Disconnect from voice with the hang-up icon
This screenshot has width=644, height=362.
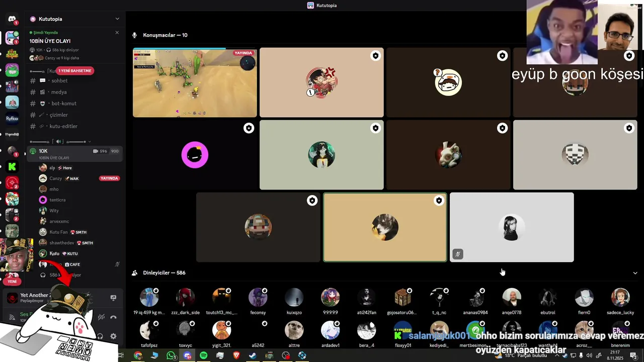click(x=114, y=317)
